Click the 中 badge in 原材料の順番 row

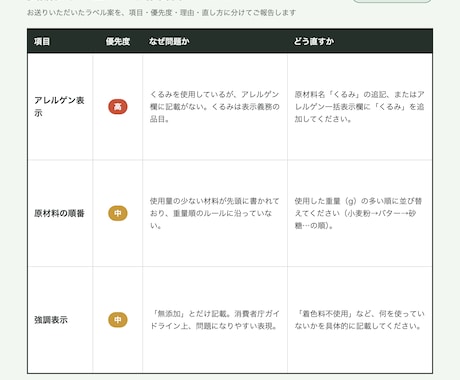(118, 213)
